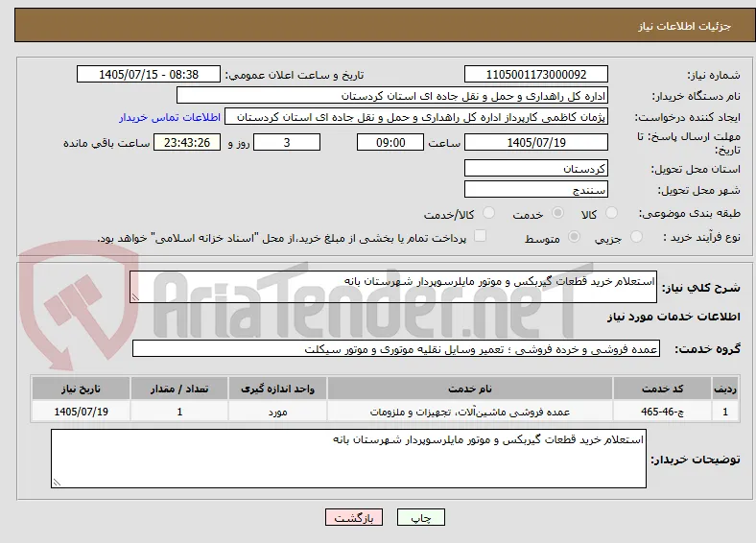
Task: Click the توضیحات خریدار buyer notes textarea
Action: [348, 459]
